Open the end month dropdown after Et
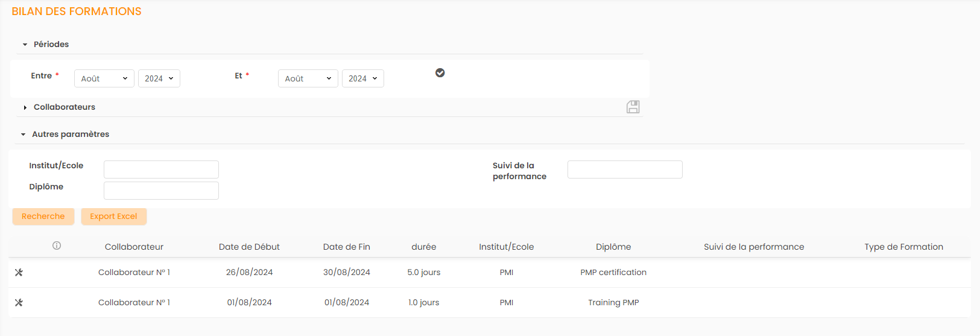The image size is (980, 336). click(x=308, y=78)
